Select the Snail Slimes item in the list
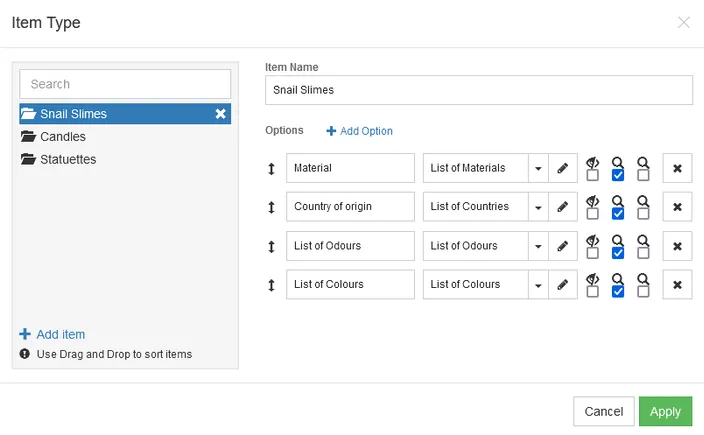The image size is (704, 435). pyautogui.click(x=125, y=114)
